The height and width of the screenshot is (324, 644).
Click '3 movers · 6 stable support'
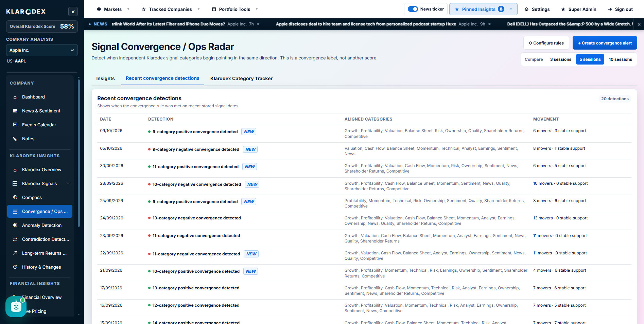click(x=559, y=201)
